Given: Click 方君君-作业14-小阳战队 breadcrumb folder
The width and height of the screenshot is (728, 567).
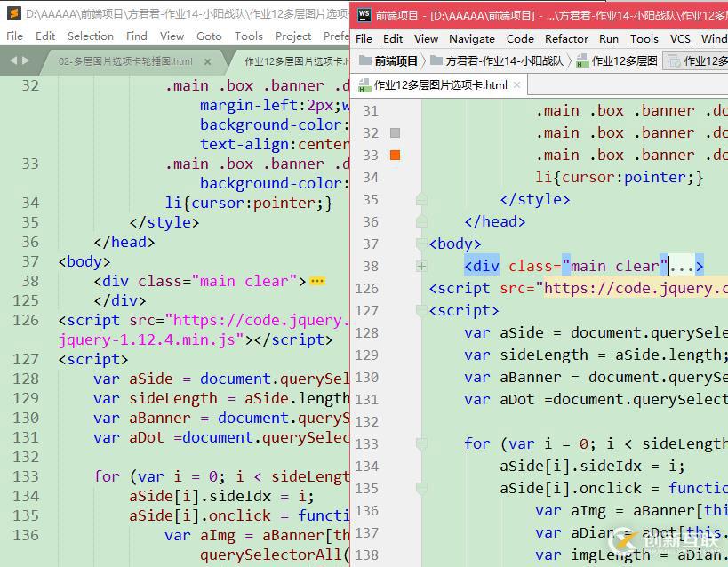Looking at the screenshot, I should click(x=497, y=60).
